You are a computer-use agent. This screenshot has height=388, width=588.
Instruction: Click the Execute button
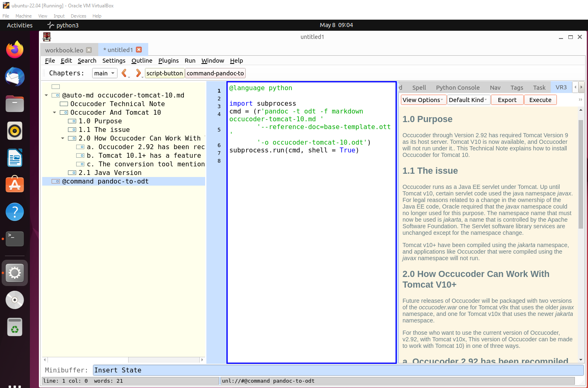[x=540, y=100]
